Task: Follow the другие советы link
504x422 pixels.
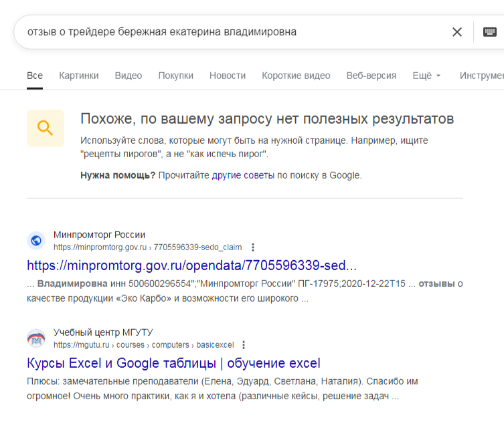Action: [x=243, y=175]
